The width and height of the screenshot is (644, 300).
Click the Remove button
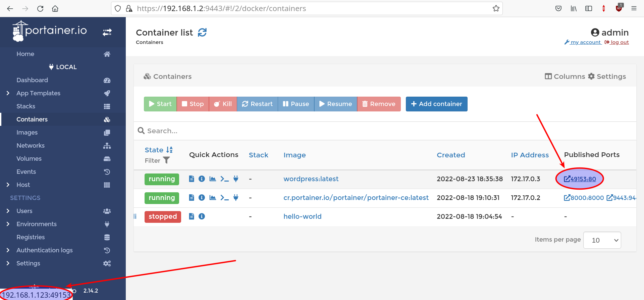click(x=379, y=104)
